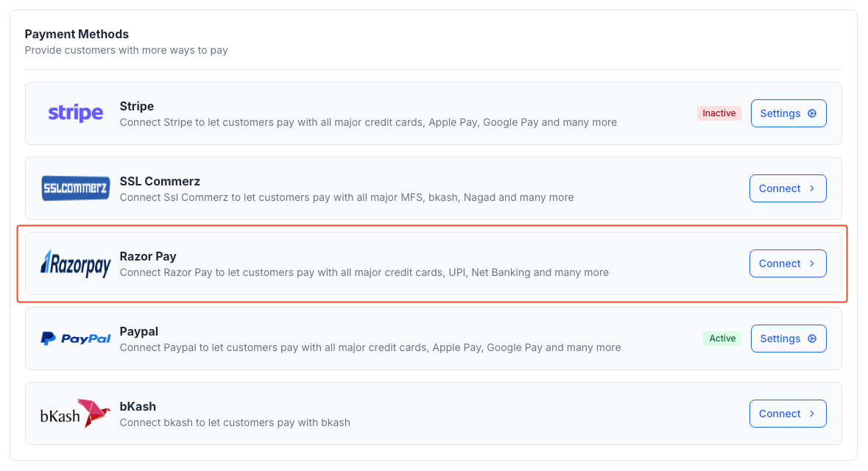Select the Paypal title text
Screen dimensions: 868x471
pyautogui.click(x=139, y=331)
